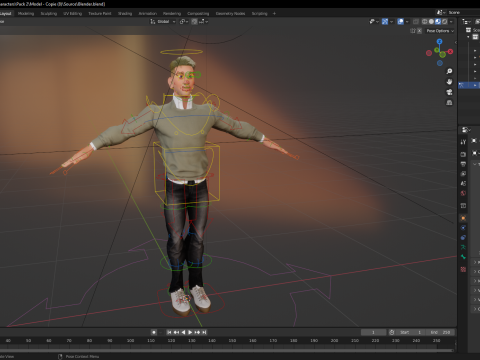The height and width of the screenshot is (360, 480).
Task: Play animation in reverse
Action: pos(183,332)
